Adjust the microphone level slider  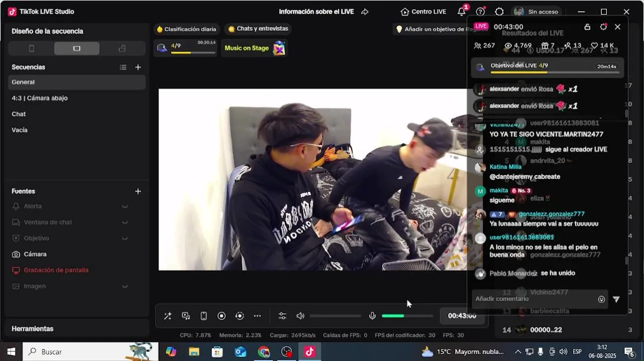[x=407, y=316]
